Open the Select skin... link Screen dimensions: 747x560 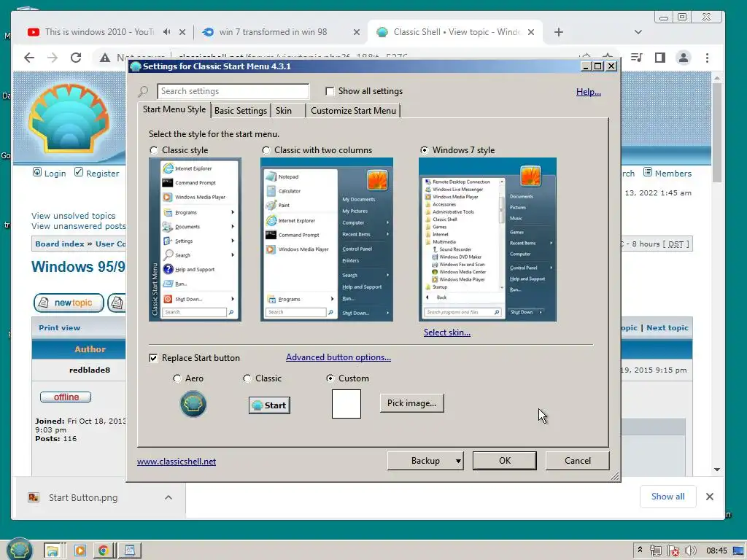pos(447,332)
